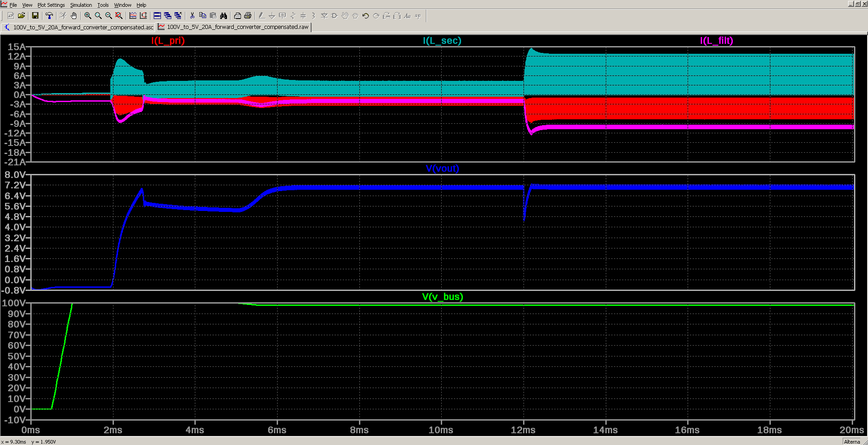Click the 20ms time axis label
This screenshot has width=868, height=445.
coord(852,430)
